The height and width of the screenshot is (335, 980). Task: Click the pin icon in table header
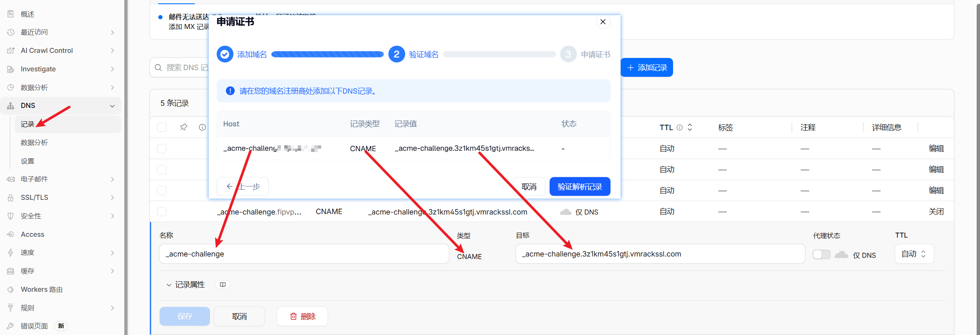click(183, 127)
